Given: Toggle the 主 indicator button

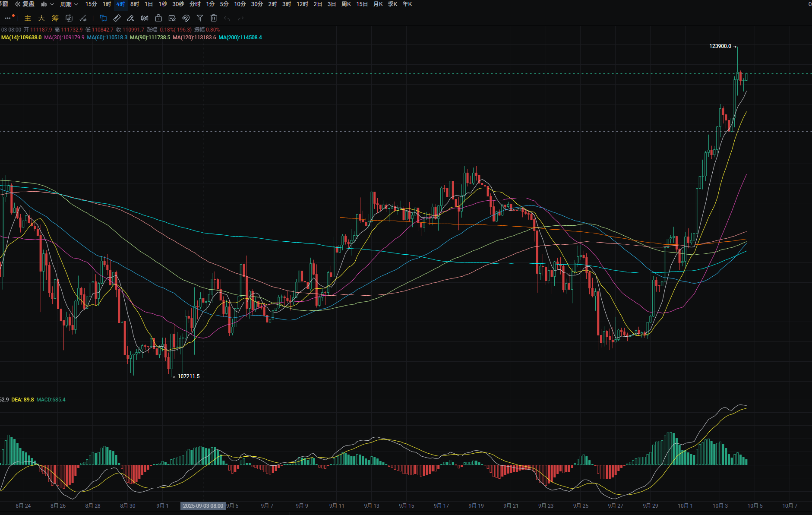Looking at the screenshot, I should pyautogui.click(x=28, y=18).
